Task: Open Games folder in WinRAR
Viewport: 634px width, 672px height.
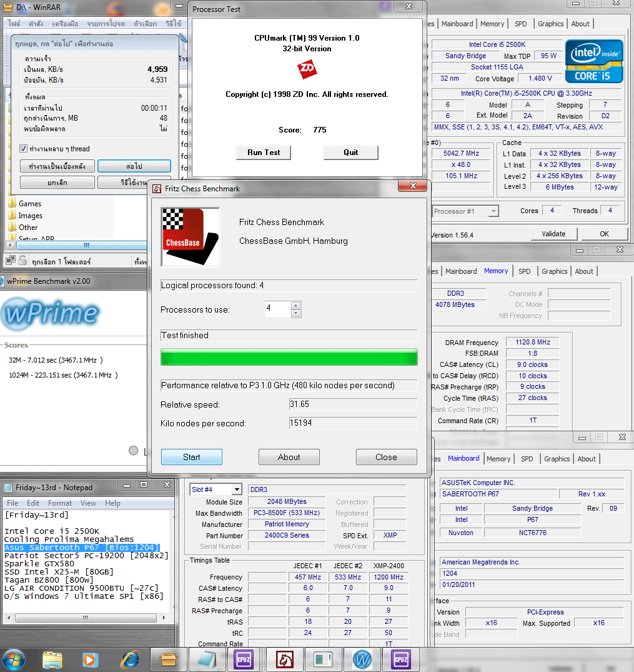Action: (29, 204)
